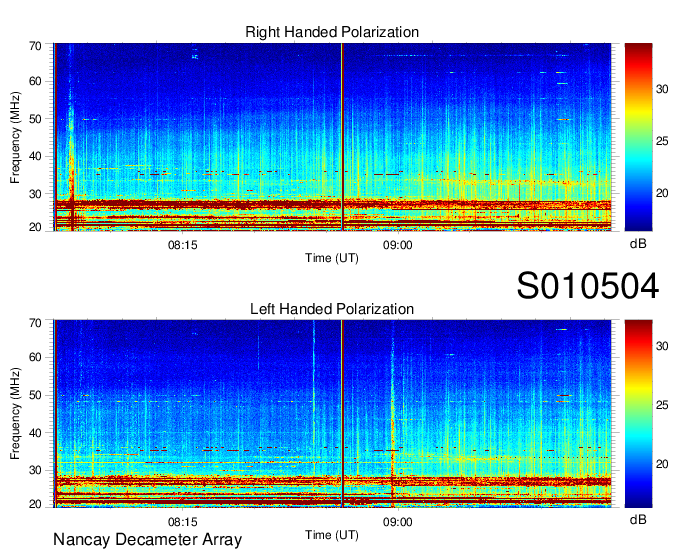Image resolution: width=680 pixels, height=552 pixels.
Task: Click the dB label under the bottom colorbar
Action: point(638,519)
